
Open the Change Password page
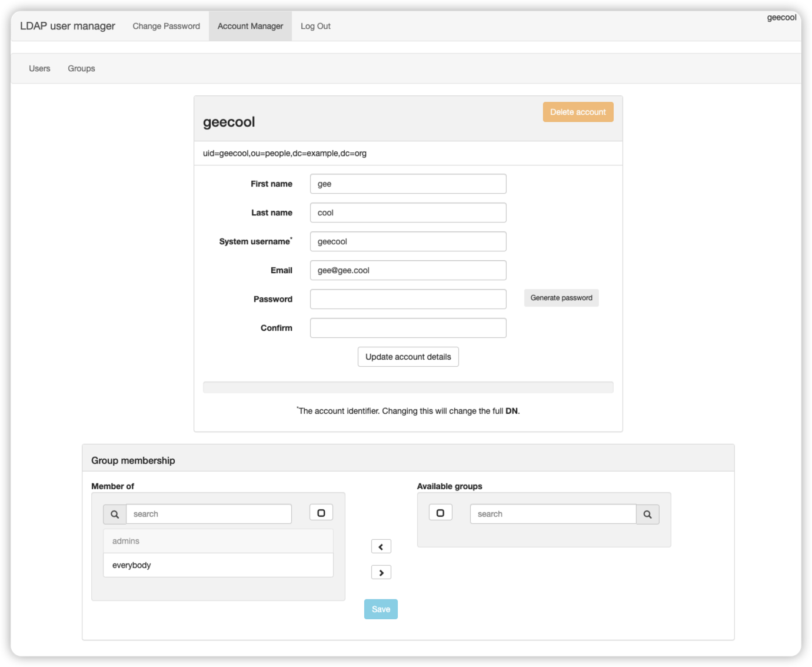166,26
